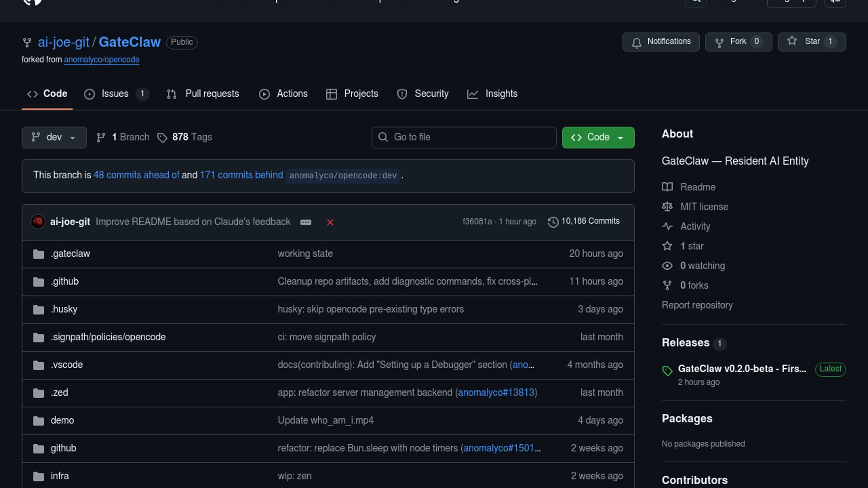Expand the green Code dropdown
This screenshot has width=868, height=488.
click(x=598, y=137)
